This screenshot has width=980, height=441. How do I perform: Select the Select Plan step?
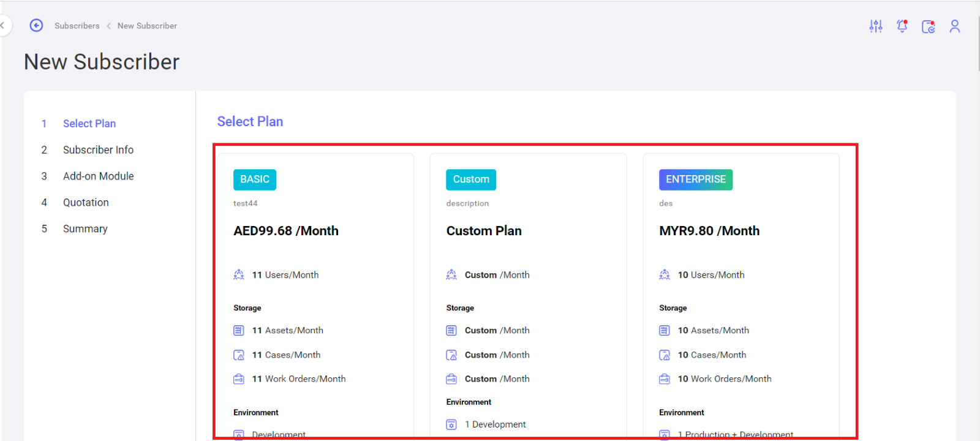point(89,124)
